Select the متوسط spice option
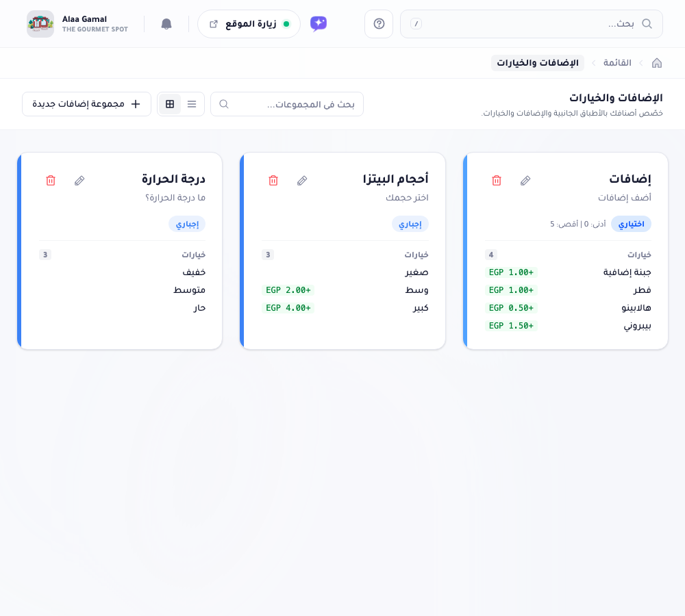The height and width of the screenshot is (616, 685). point(189,290)
